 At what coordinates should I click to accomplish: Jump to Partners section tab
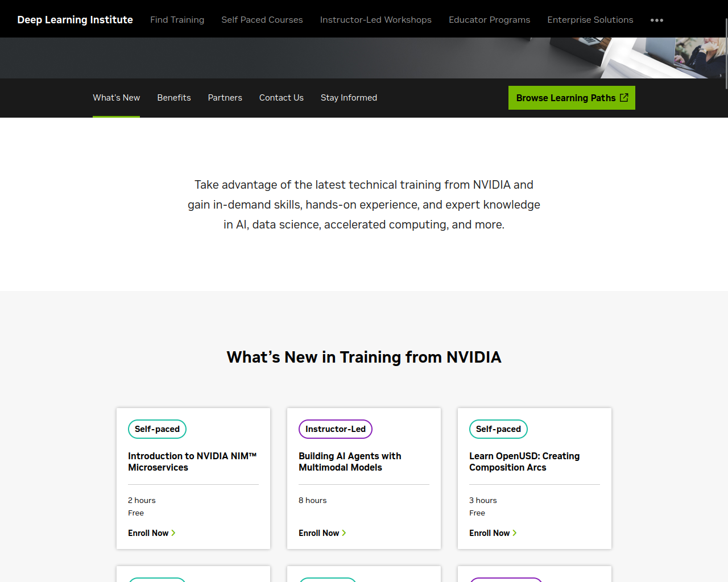(x=225, y=98)
